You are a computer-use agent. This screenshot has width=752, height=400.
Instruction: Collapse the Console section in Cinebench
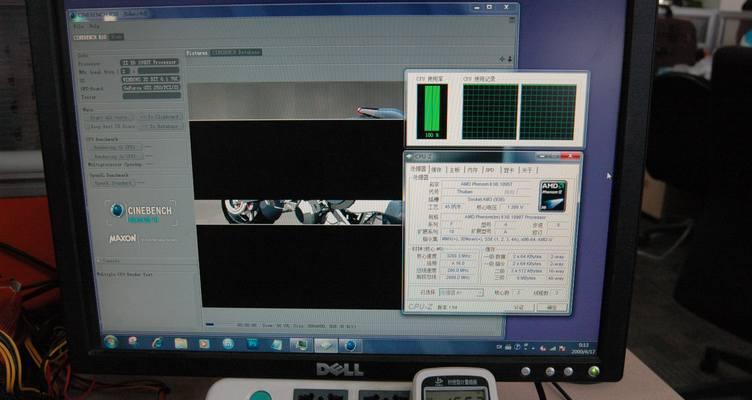tap(99, 261)
